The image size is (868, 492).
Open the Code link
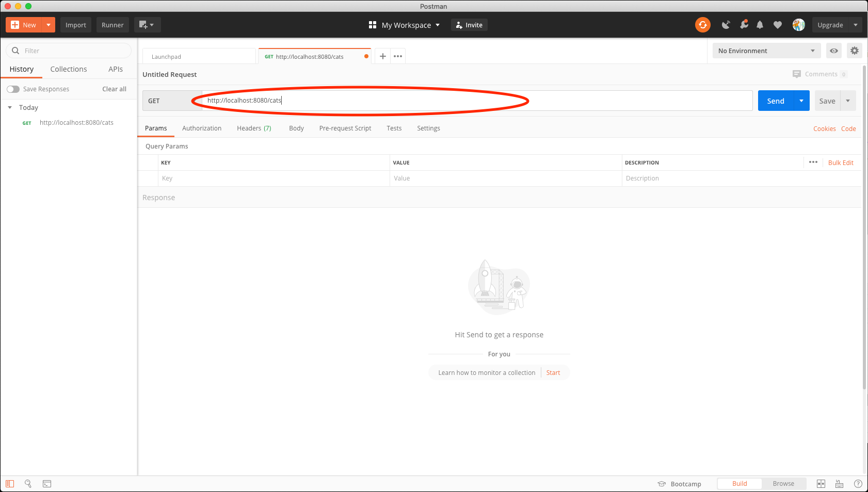click(x=848, y=128)
